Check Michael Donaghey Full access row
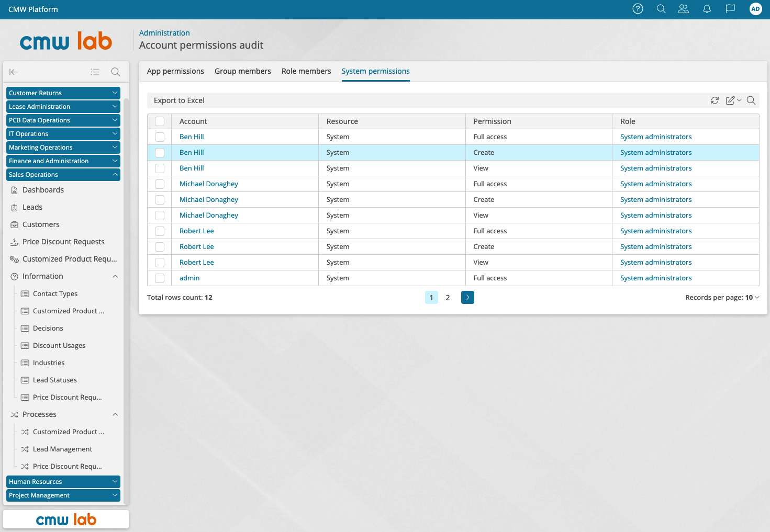Screen dimensions: 770x532 click(x=160, y=184)
